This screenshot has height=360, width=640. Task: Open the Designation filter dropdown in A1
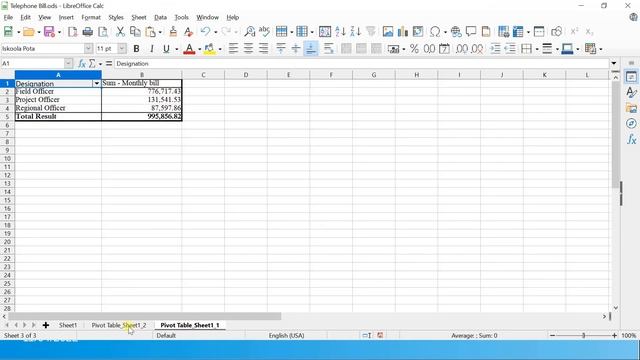pyautogui.click(x=97, y=83)
